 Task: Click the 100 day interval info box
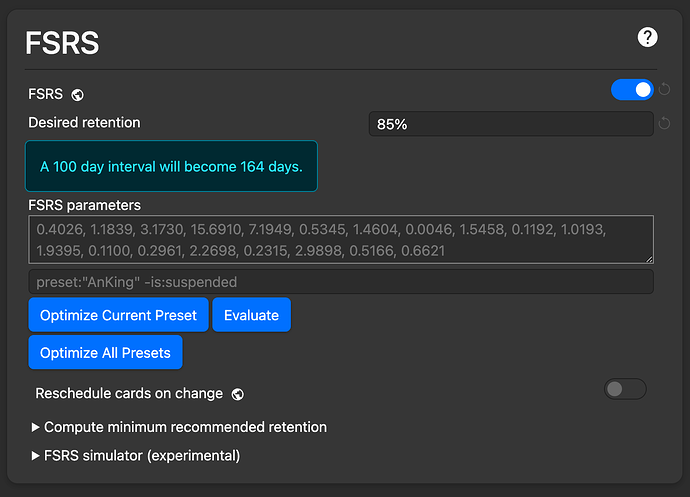tap(171, 166)
